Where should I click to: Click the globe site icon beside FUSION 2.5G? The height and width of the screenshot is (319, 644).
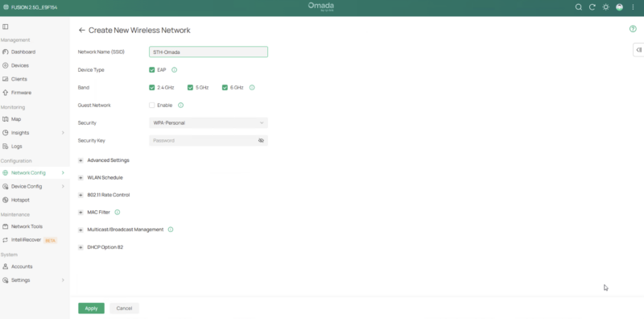pyautogui.click(x=6, y=7)
